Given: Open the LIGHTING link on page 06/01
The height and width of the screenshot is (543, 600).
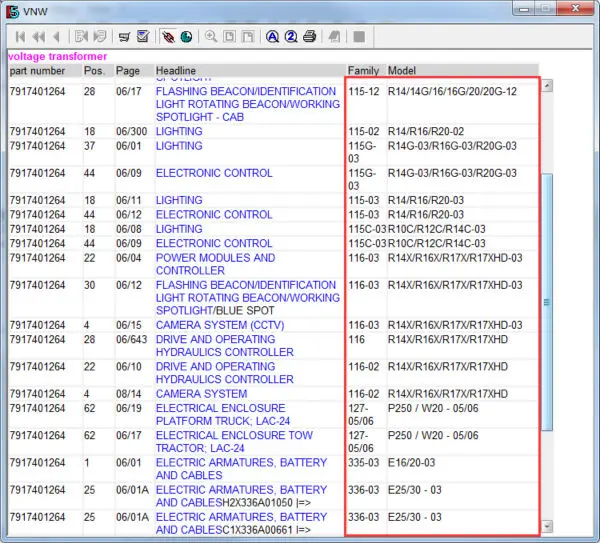Looking at the screenshot, I should 179,146.
